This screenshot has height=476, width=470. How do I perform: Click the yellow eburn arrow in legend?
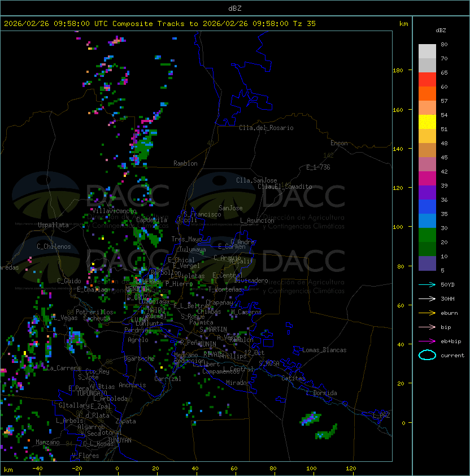(x=427, y=313)
